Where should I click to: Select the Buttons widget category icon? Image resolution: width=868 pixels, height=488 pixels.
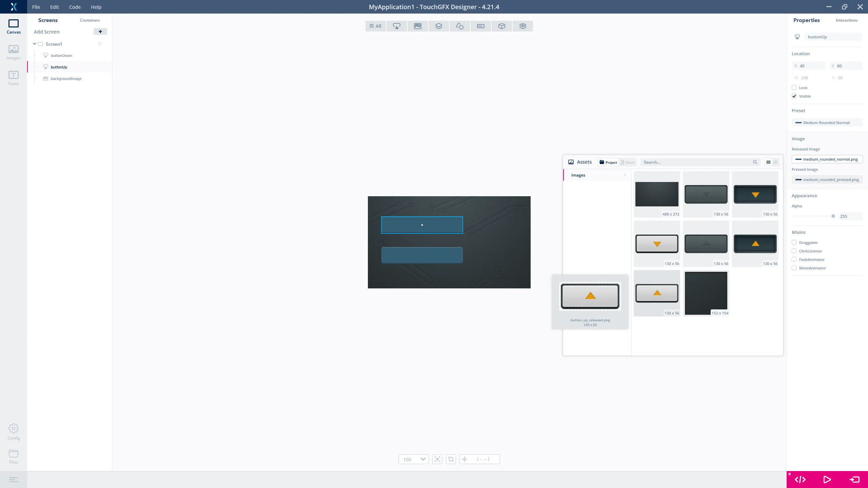396,26
